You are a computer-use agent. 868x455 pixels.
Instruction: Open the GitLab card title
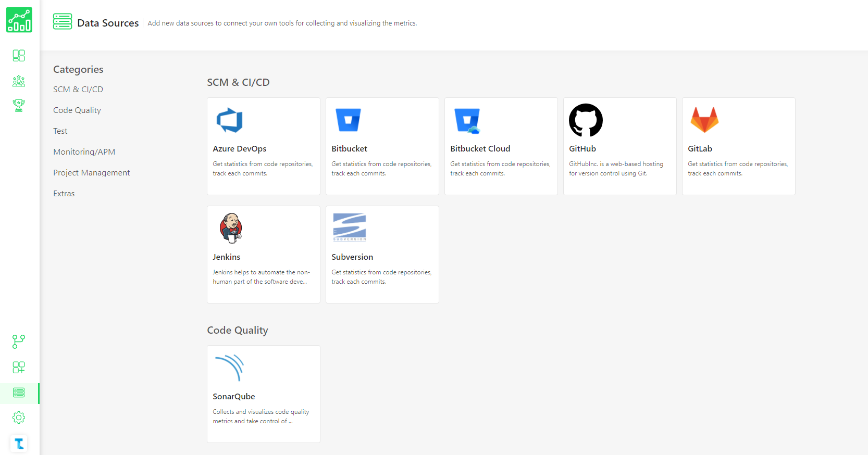tap(700, 149)
